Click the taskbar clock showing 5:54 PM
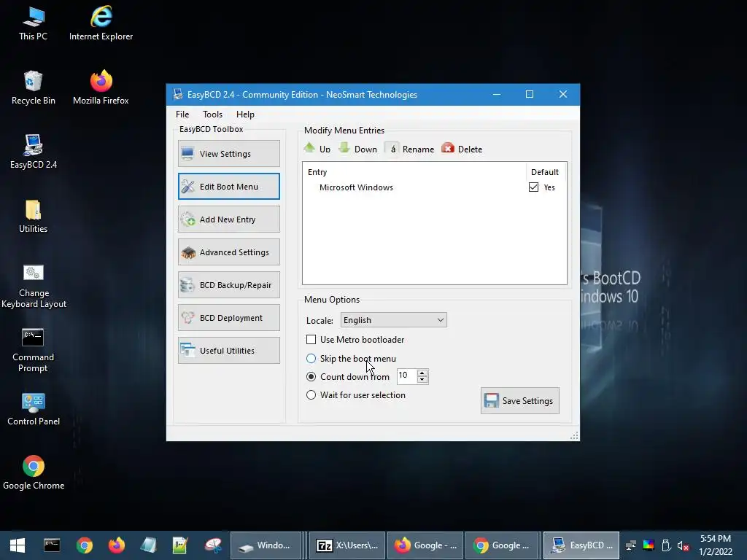Screen dimensions: 747x560 point(716,545)
